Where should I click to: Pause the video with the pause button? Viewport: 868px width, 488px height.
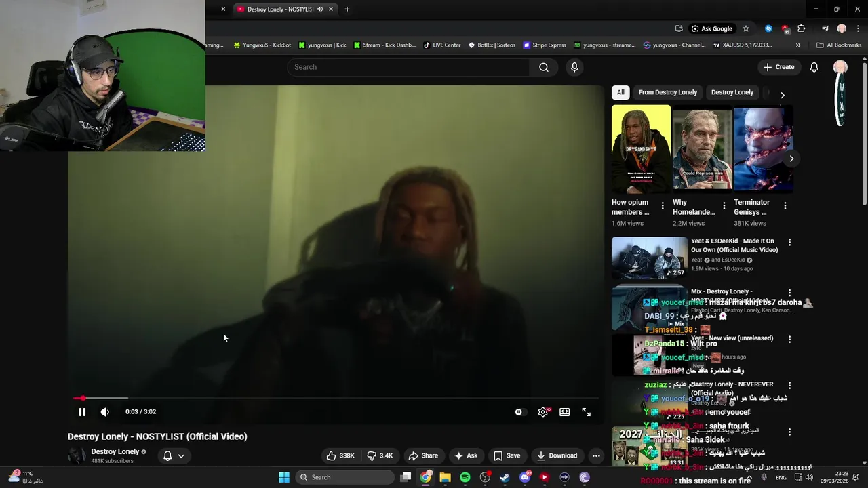[x=82, y=412]
